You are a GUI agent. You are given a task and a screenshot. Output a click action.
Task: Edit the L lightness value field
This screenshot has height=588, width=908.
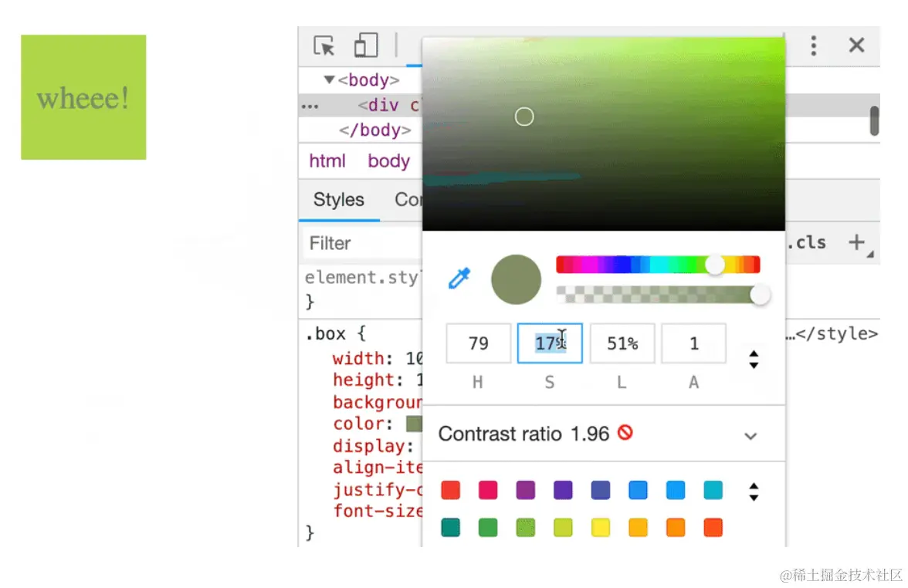[x=622, y=343]
